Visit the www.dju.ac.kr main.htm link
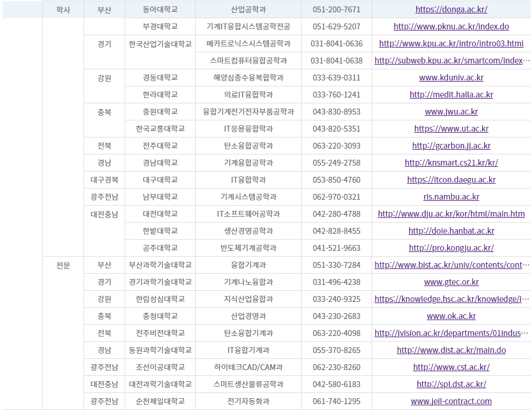 point(451,214)
